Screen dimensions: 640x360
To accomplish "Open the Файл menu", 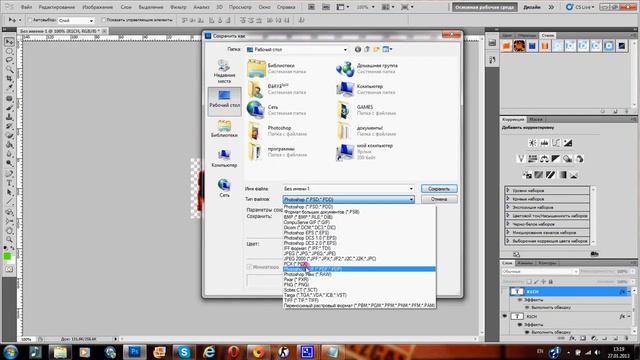I will pos(27,7).
